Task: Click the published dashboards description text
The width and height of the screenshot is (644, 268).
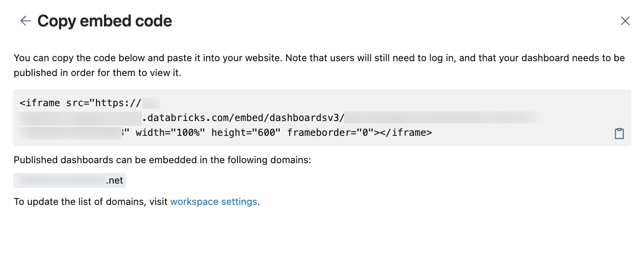Action: click(162, 160)
